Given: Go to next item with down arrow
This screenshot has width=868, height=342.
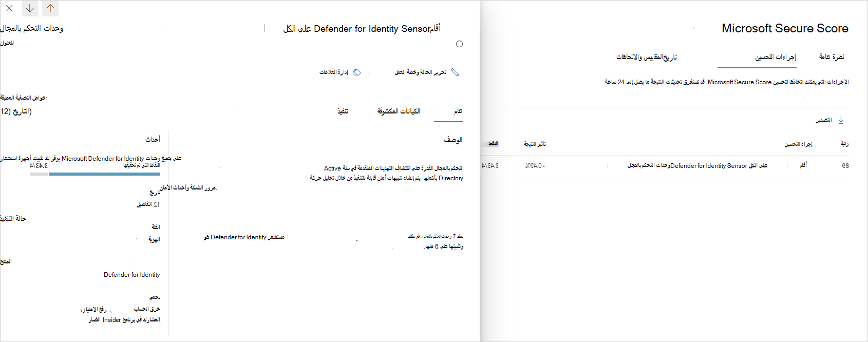Looking at the screenshot, I should tap(30, 8).
